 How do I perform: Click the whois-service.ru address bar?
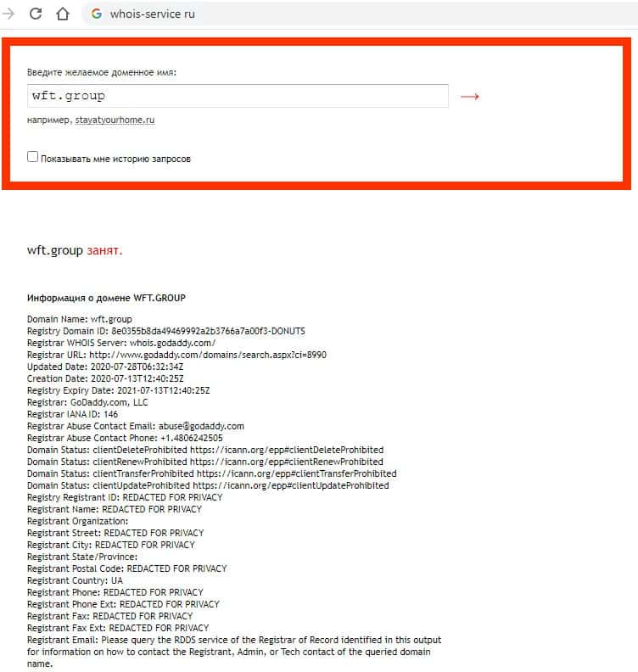360,14
